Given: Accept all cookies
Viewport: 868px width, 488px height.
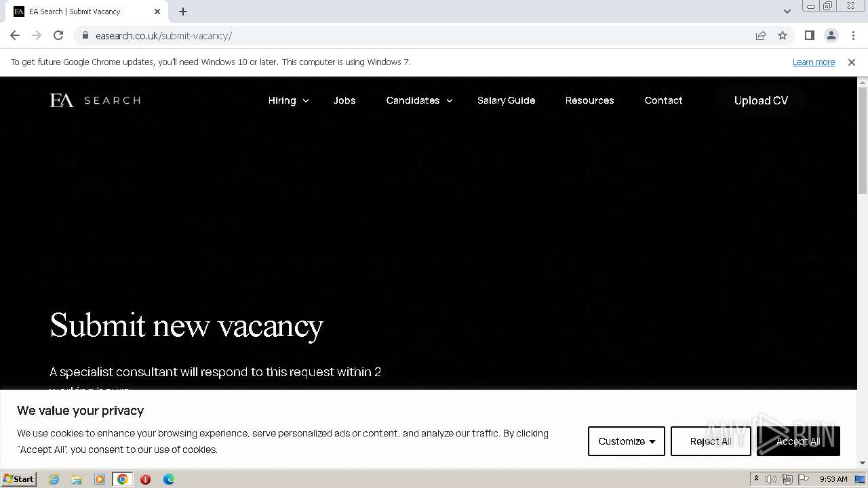Looking at the screenshot, I should click(x=798, y=441).
